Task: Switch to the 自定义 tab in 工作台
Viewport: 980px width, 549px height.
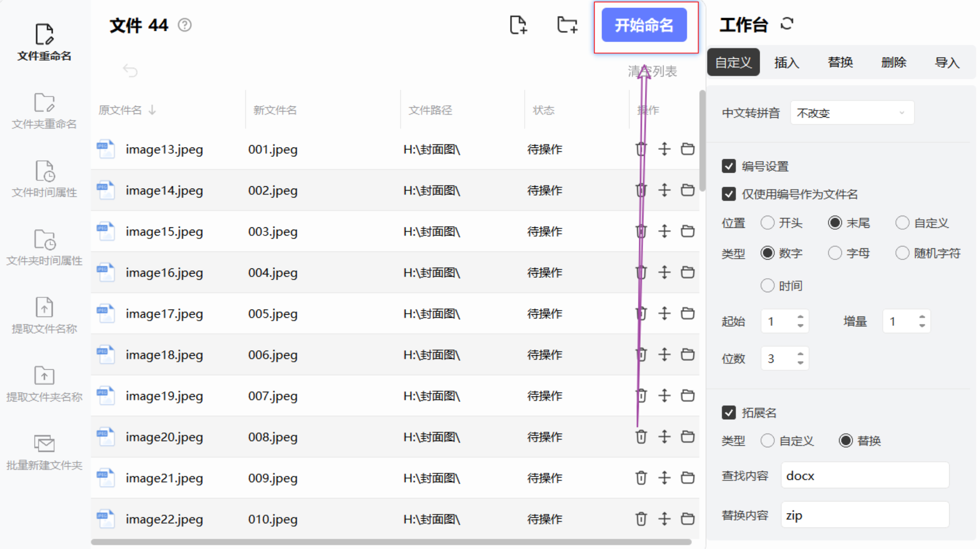Action: 734,62
